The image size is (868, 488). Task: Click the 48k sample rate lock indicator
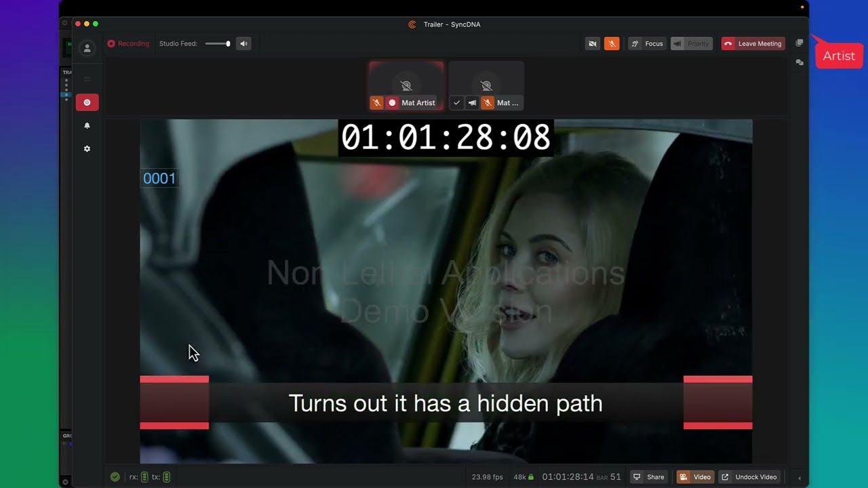524,477
